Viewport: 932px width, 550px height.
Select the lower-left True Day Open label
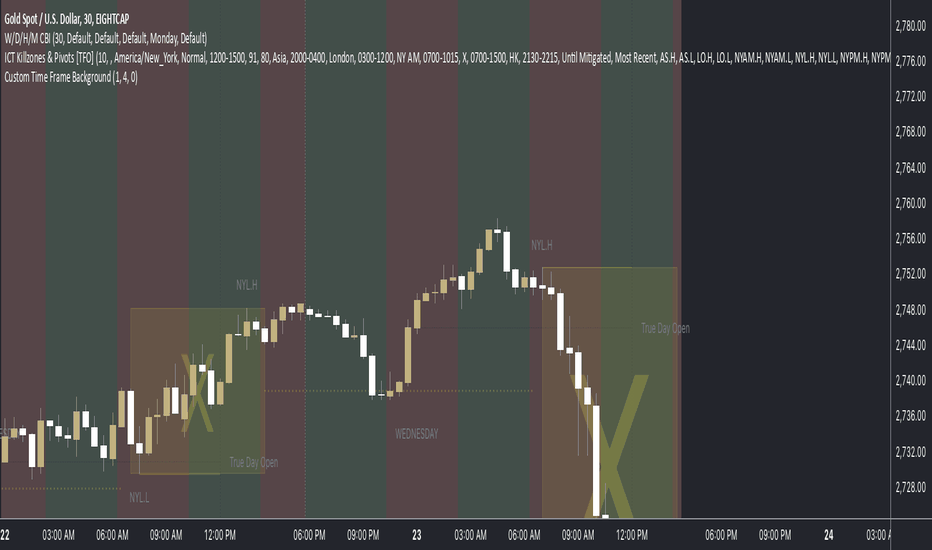point(254,463)
